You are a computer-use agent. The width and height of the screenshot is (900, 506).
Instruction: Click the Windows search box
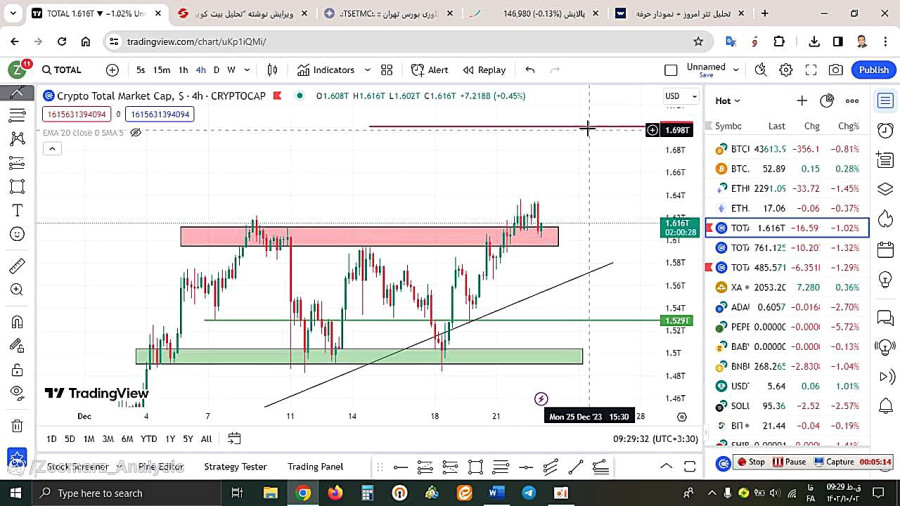coord(126,493)
